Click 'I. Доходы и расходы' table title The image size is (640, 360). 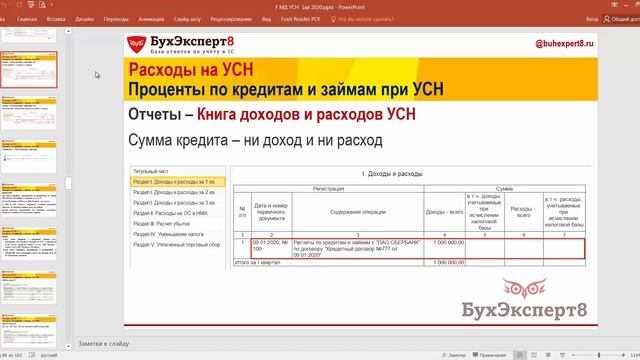392,174
